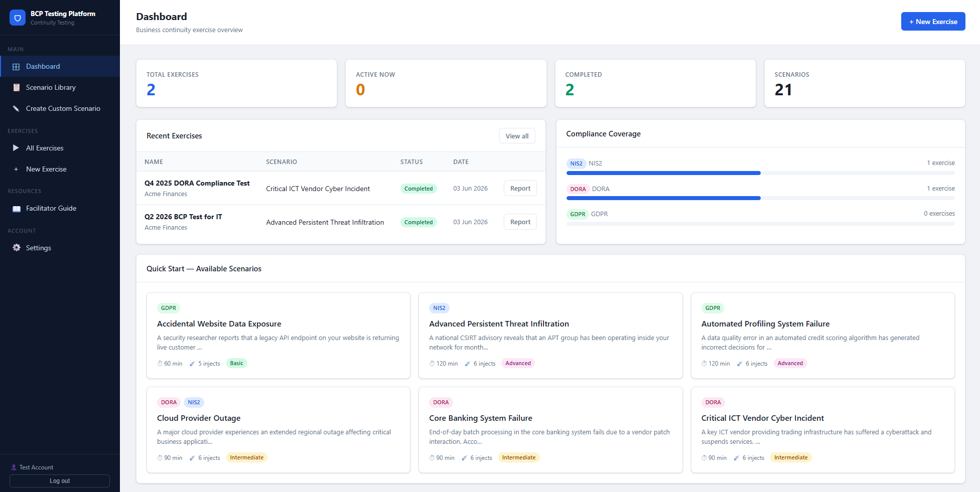
Task: Click the SCENARIO column header
Action: point(282,162)
